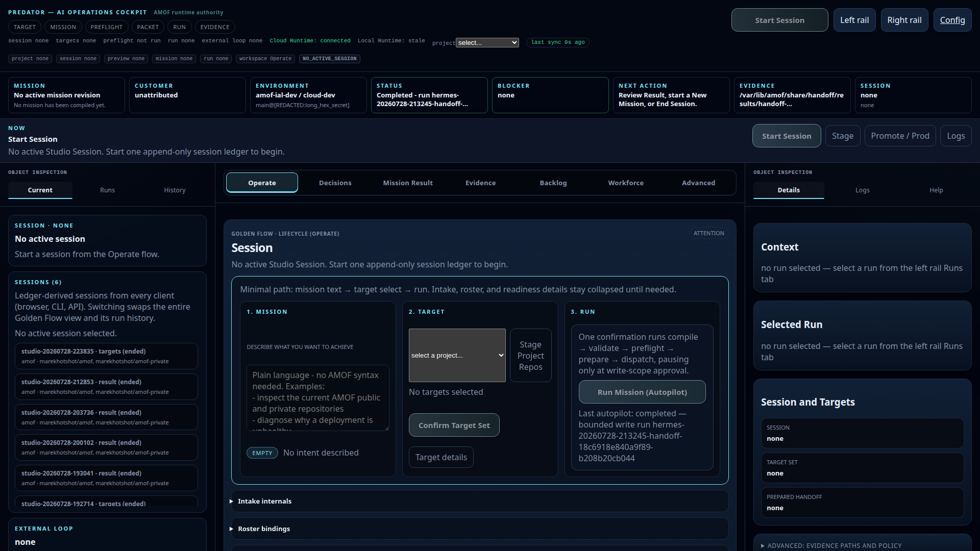Open the History tab in left rail
The image size is (980, 551).
(175, 190)
